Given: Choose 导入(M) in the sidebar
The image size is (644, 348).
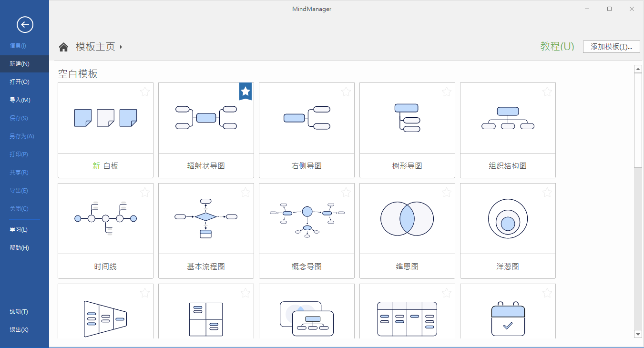Looking at the screenshot, I should tap(24, 100).
